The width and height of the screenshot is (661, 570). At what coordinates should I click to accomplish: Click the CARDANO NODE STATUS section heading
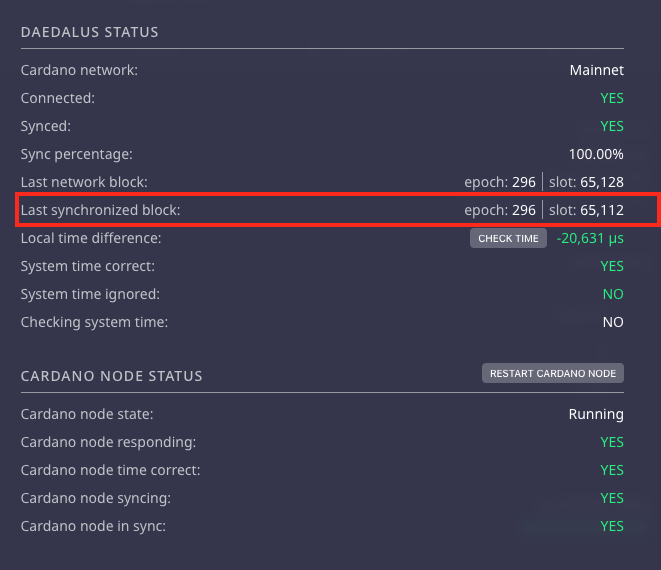pos(112,376)
